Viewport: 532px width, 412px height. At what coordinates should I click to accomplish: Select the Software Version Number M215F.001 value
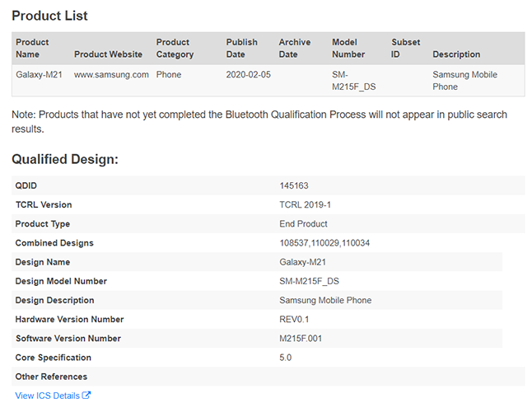coord(301,339)
